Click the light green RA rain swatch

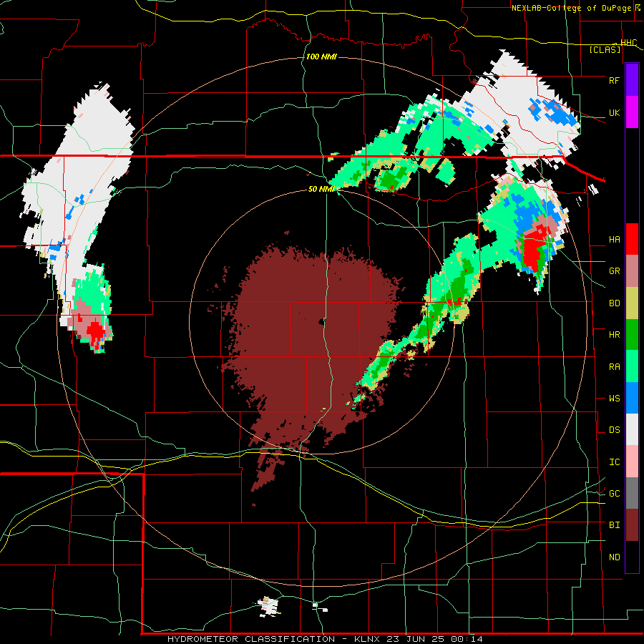coord(632,366)
